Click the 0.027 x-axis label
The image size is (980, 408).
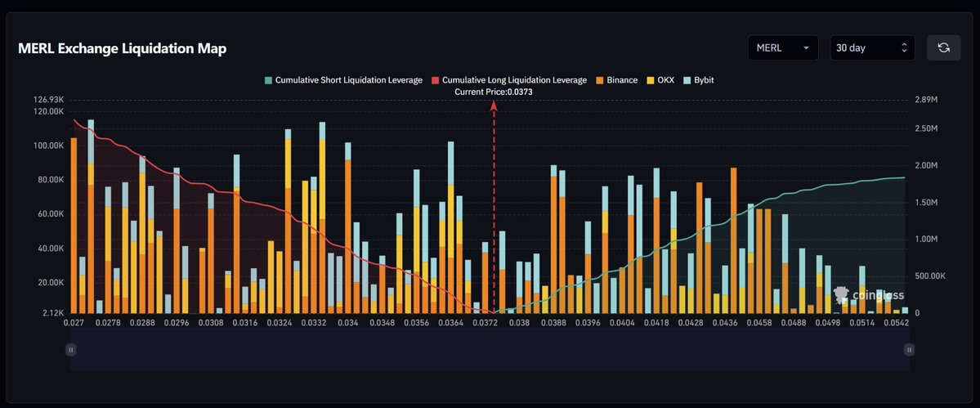tap(74, 323)
